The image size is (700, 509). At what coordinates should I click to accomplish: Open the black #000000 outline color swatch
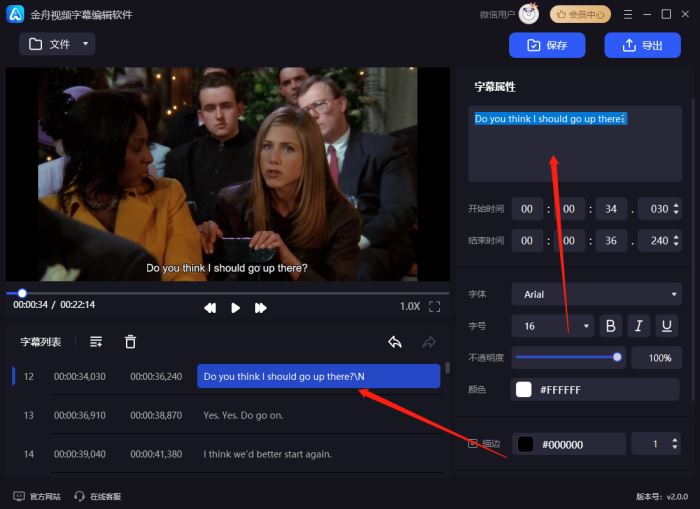[x=525, y=444]
